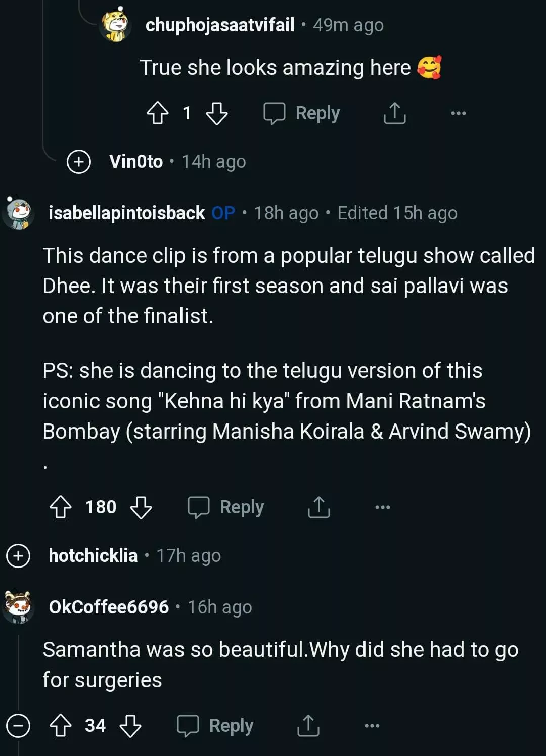Expand collapsed Vin0to comment
546x756 pixels.
tap(79, 162)
